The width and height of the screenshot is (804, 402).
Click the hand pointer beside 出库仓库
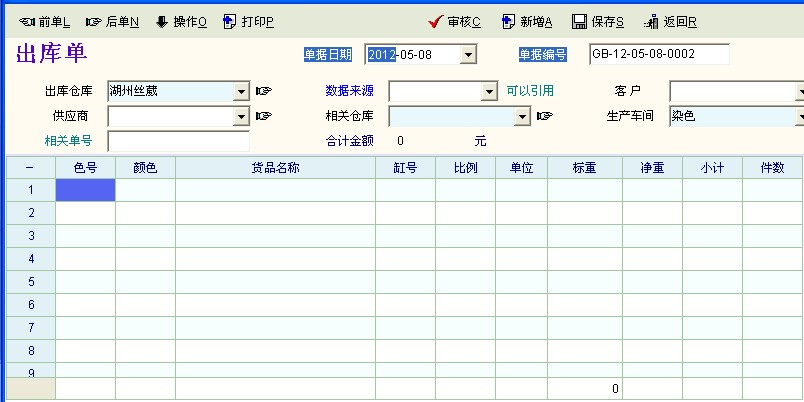(x=263, y=91)
